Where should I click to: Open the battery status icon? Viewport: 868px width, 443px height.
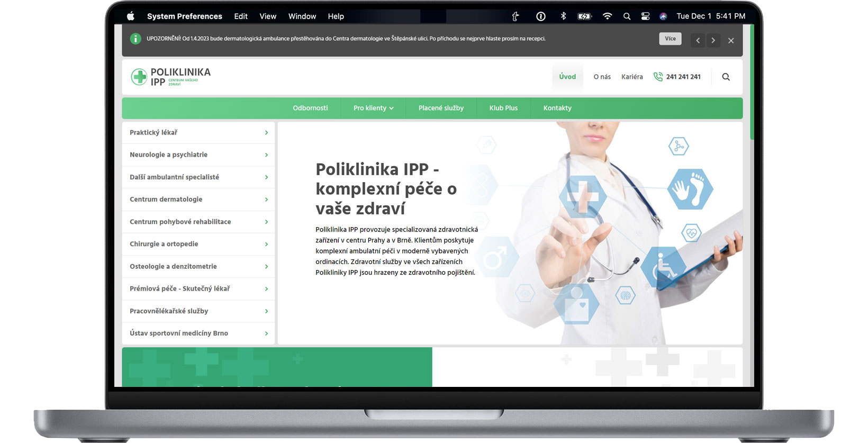[x=584, y=16]
